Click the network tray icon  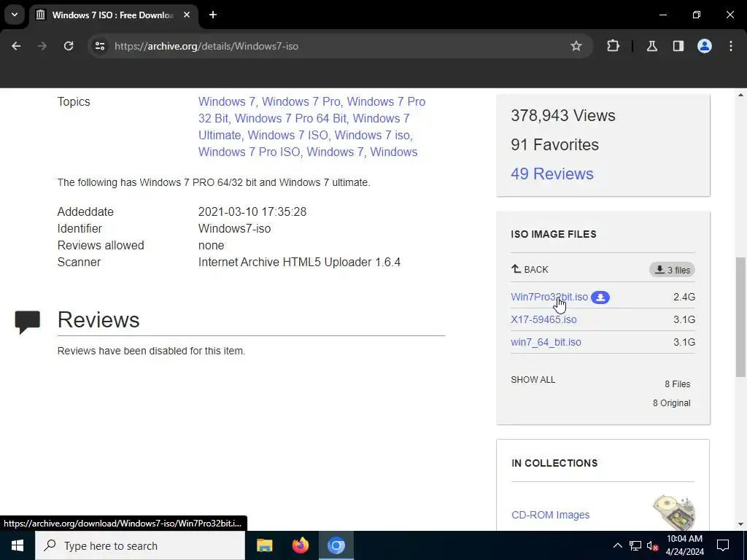(635, 545)
